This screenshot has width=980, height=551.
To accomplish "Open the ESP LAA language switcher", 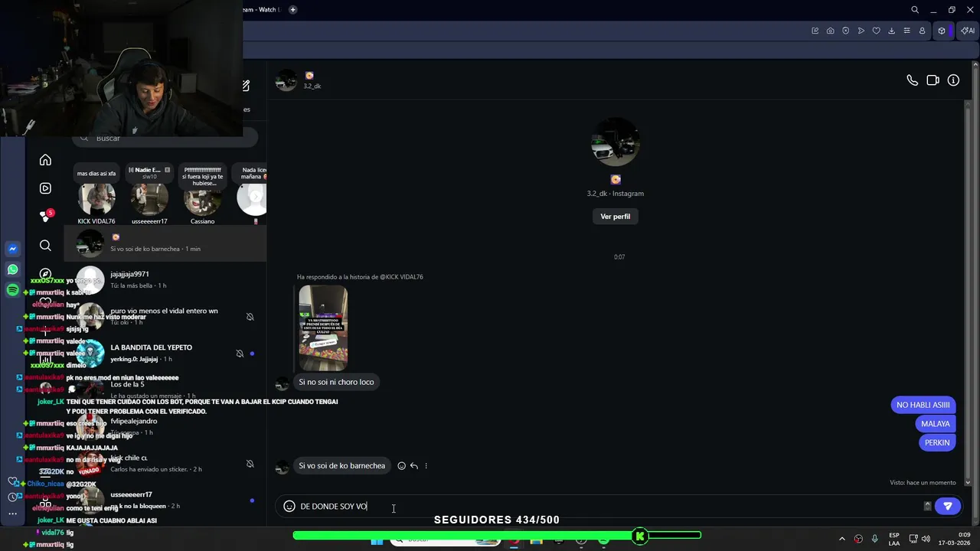I will coord(893,539).
